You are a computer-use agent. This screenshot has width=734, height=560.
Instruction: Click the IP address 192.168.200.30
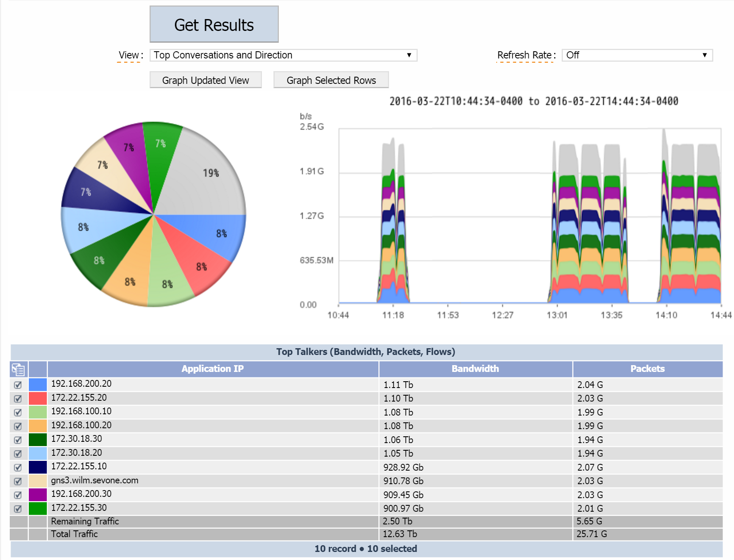click(81, 494)
